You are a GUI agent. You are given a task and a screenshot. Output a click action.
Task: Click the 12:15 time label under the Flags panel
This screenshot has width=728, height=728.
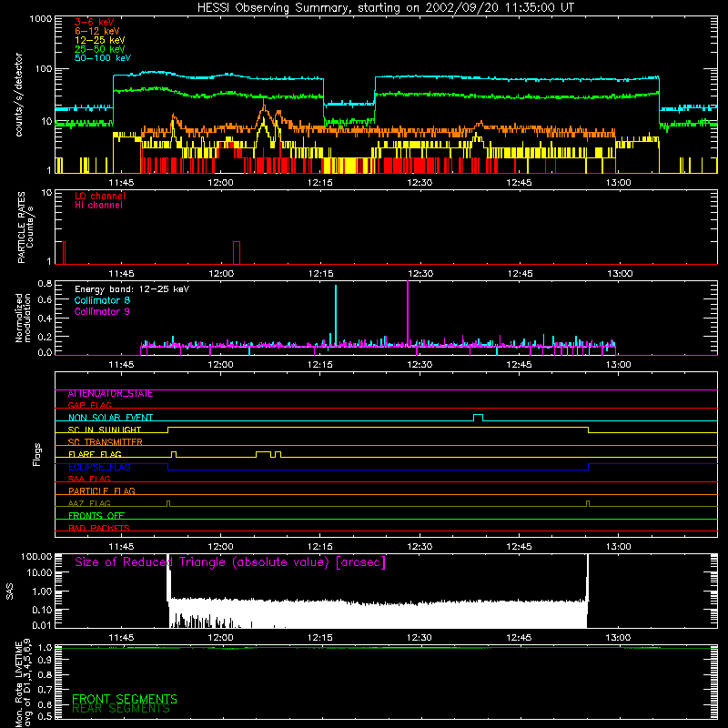[x=320, y=547]
